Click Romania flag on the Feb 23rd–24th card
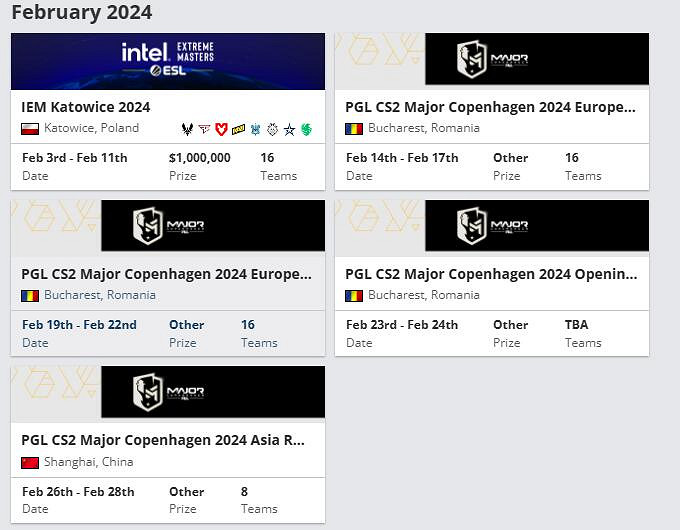Screen dimensions: 680x530 click(x=354, y=295)
